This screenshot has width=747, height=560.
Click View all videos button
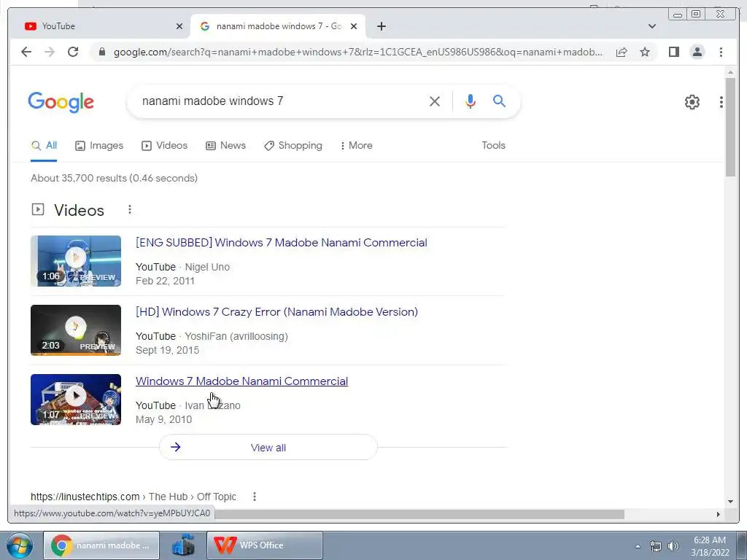268,447
